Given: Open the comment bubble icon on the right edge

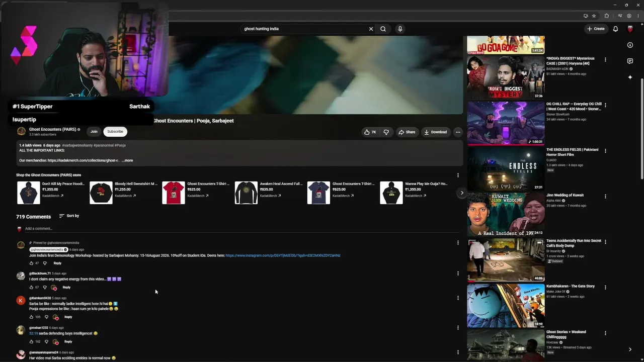Looking at the screenshot, I should click(x=630, y=61).
